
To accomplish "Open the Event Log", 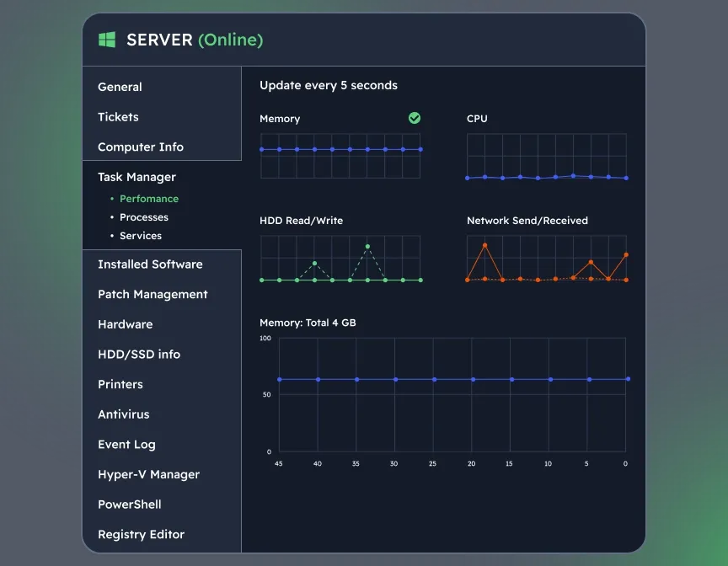I will click(126, 444).
